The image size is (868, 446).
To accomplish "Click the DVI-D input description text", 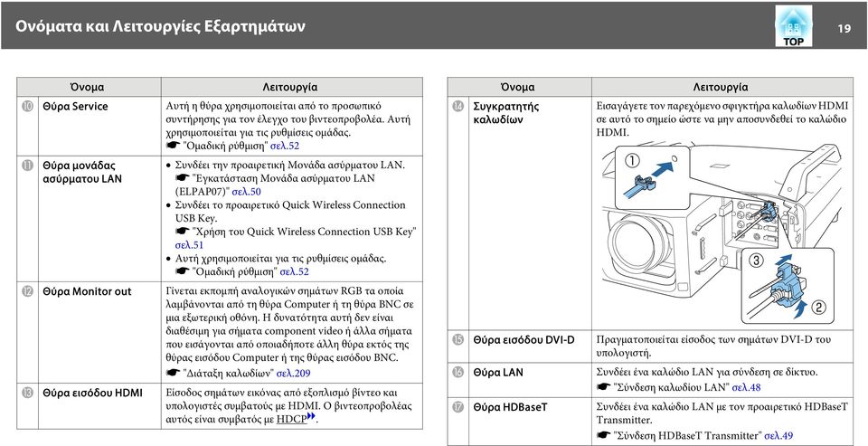I will point(714,346).
